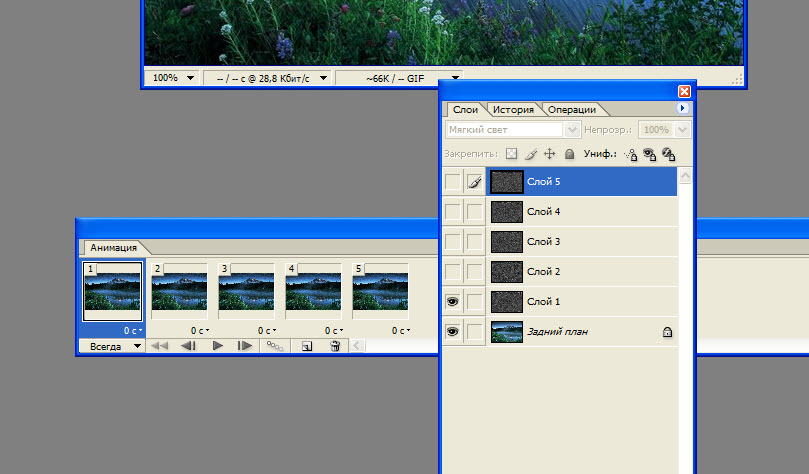Toggle link box for Слой 3
This screenshot has width=809, height=474.
tap(475, 241)
